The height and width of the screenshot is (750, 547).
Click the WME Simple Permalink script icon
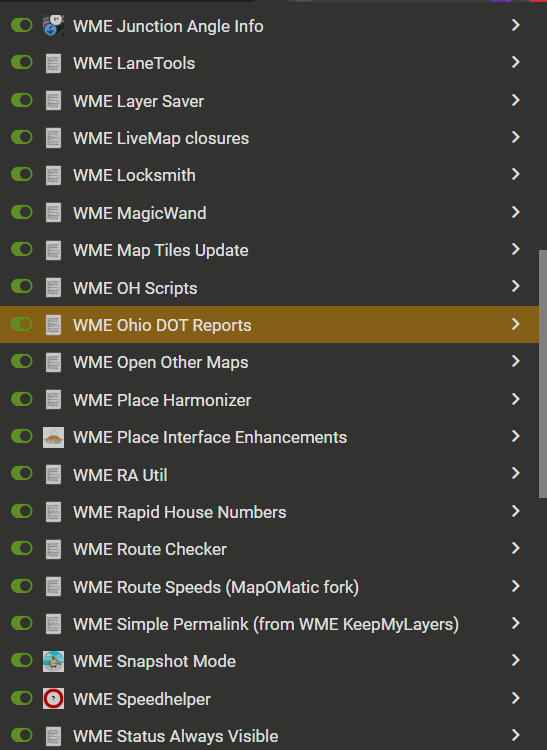tap(53, 624)
